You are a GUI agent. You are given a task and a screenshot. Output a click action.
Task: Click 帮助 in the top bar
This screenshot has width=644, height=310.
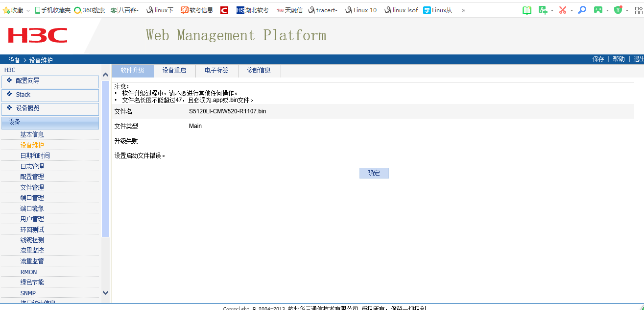[x=619, y=59]
